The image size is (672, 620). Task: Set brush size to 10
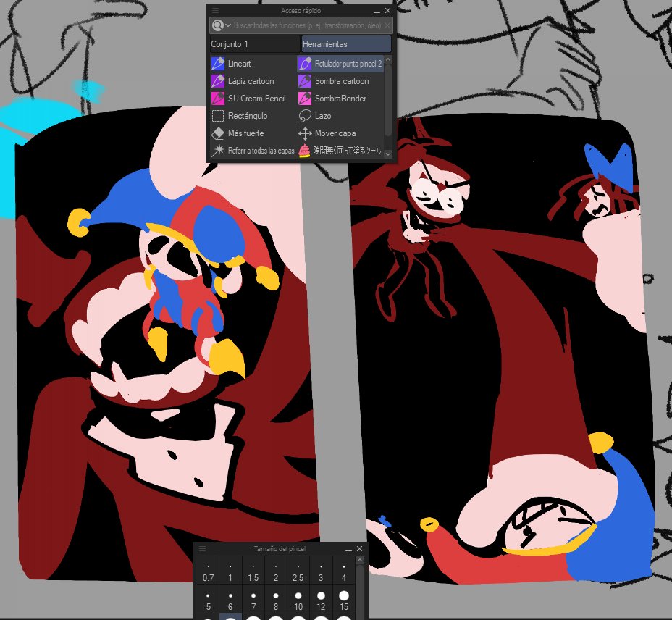[298, 600]
